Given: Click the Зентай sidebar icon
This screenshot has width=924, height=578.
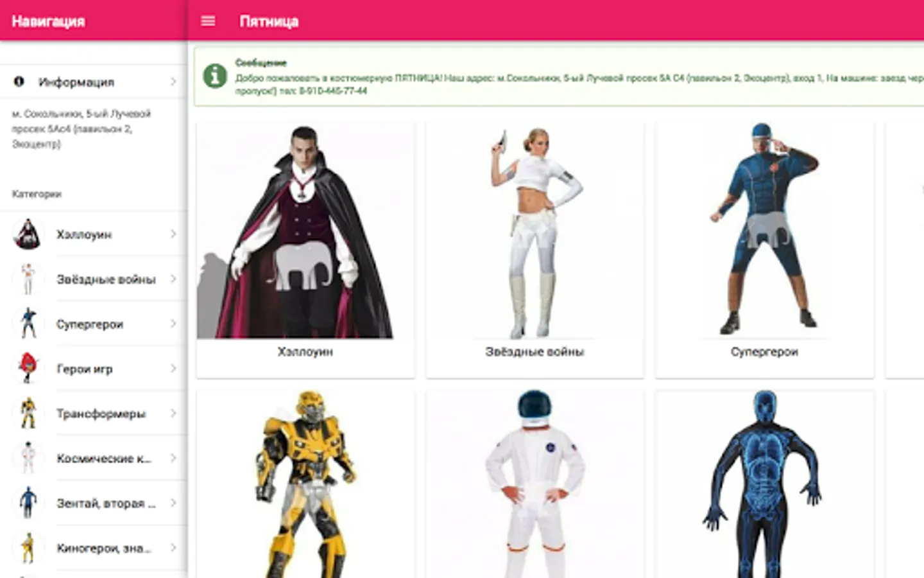Looking at the screenshot, I should point(28,503).
